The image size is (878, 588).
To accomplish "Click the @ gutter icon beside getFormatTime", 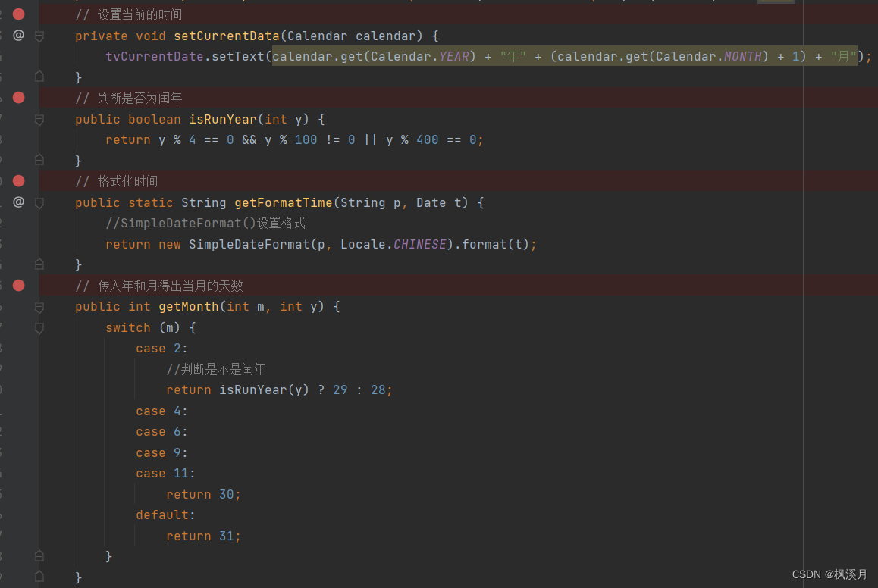I will [18, 202].
